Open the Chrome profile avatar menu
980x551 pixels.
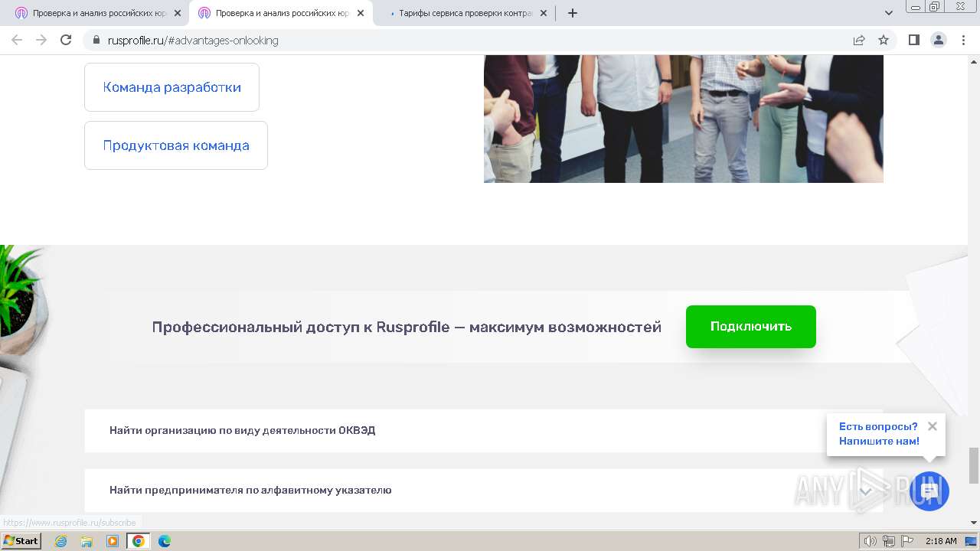click(939, 41)
